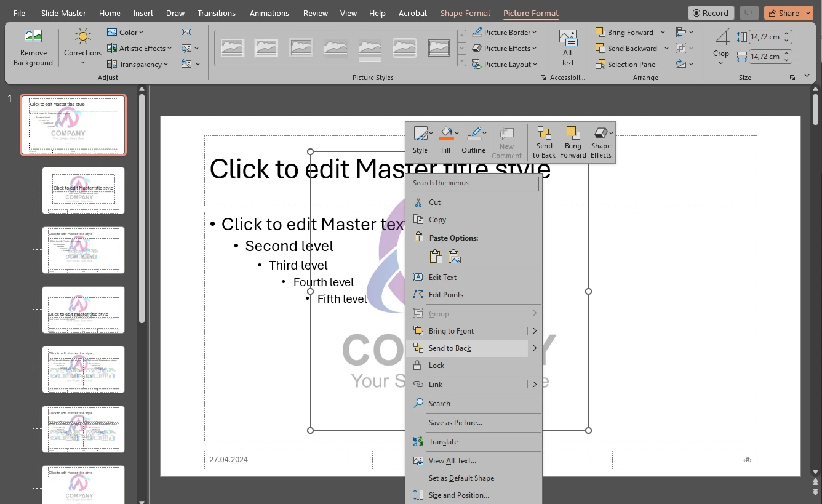822x504 pixels.
Task: Switch to the Shape Format tab
Action: (x=465, y=12)
